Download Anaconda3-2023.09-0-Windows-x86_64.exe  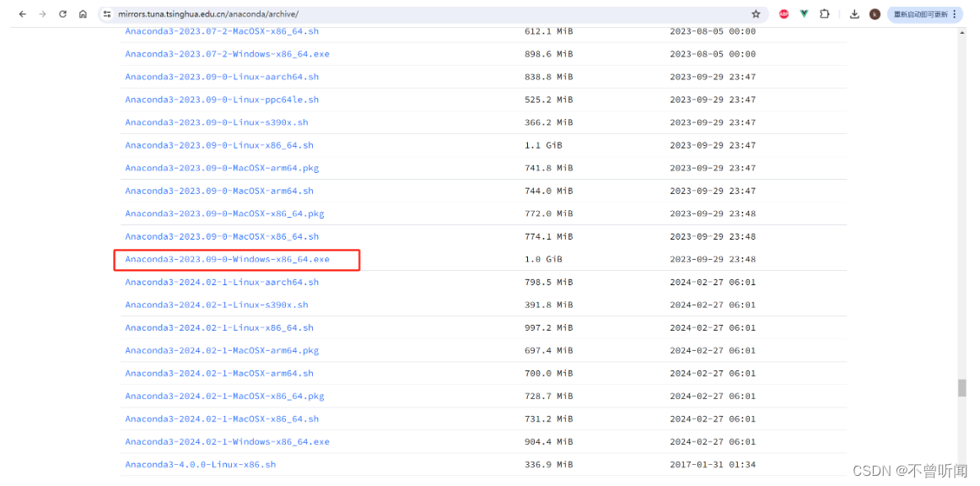(227, 259)
